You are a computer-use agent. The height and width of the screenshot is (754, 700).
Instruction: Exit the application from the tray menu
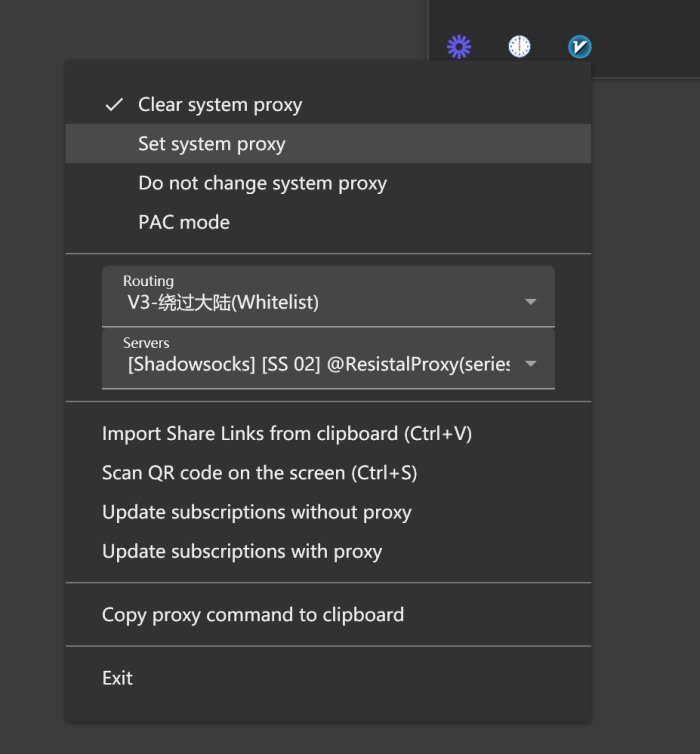117,678
